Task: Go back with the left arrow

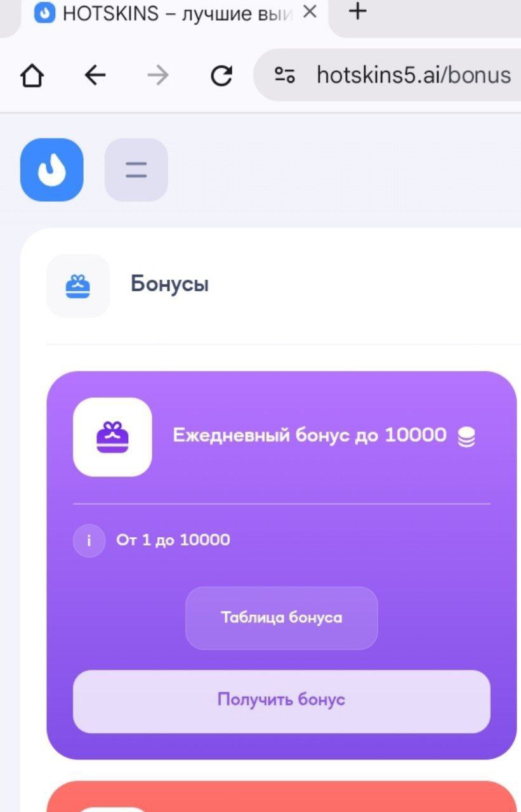Action: coord(95,76)
